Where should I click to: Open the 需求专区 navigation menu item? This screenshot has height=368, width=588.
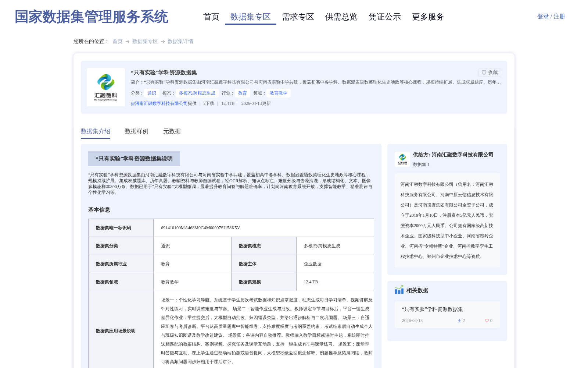pyautogui.click(x=298, y=17)
